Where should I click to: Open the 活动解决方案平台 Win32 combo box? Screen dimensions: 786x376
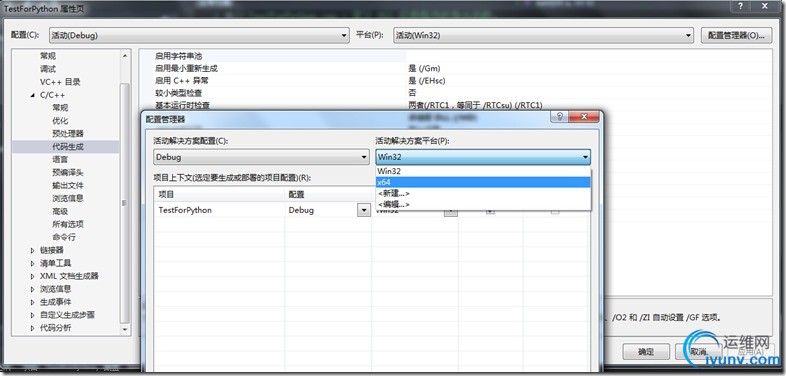[483, 157]
